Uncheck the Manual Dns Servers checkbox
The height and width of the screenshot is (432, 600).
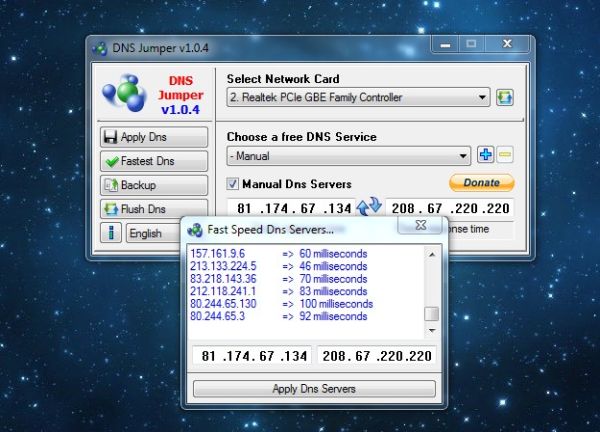coord(233,184)
